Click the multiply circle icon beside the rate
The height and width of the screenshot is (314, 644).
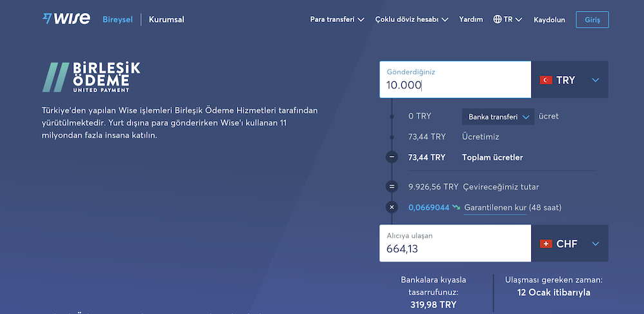tap(392, 207)
